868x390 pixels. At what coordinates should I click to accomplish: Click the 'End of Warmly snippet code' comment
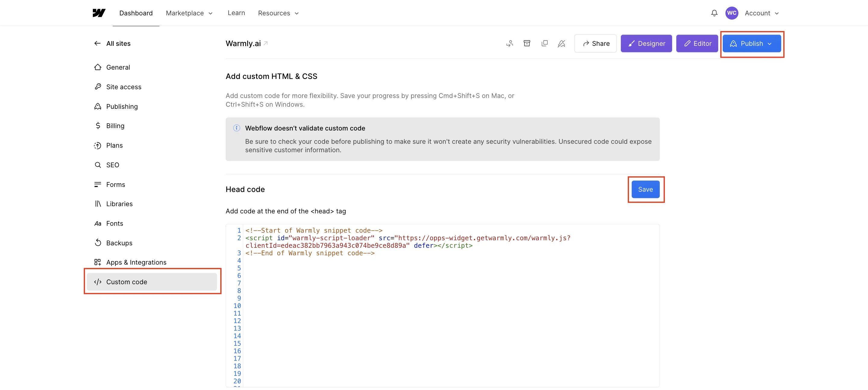[x=310, y=253]
